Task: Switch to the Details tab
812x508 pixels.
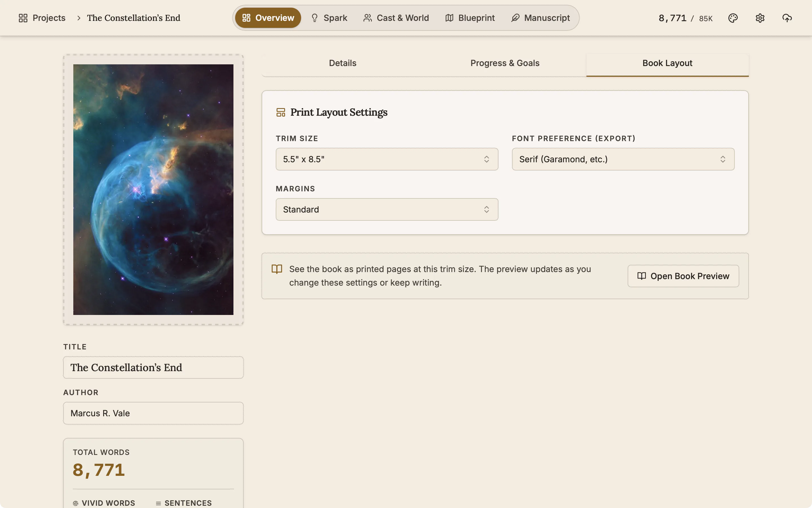Action: [343, 63]
